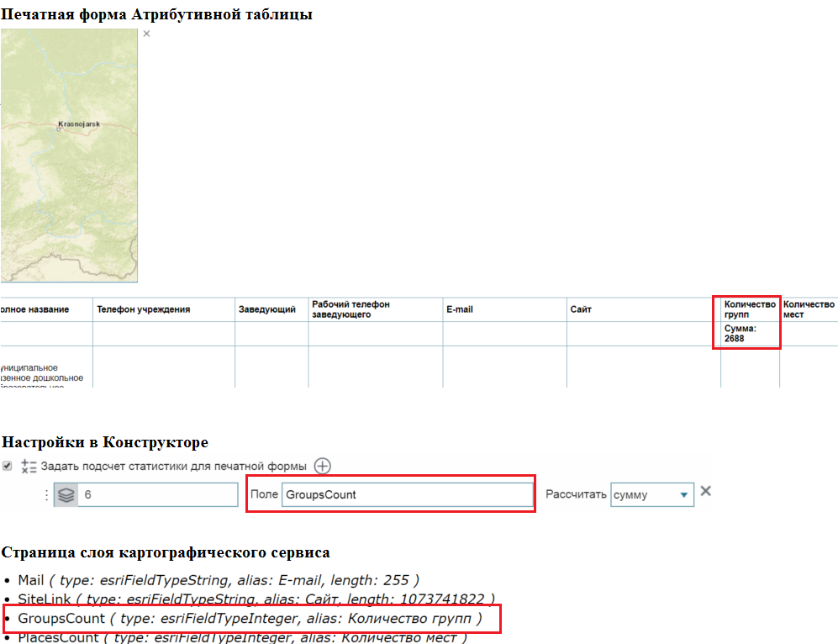Click the 'Заведующий' column header
838x644 pixels.
(x=266, y=309)
